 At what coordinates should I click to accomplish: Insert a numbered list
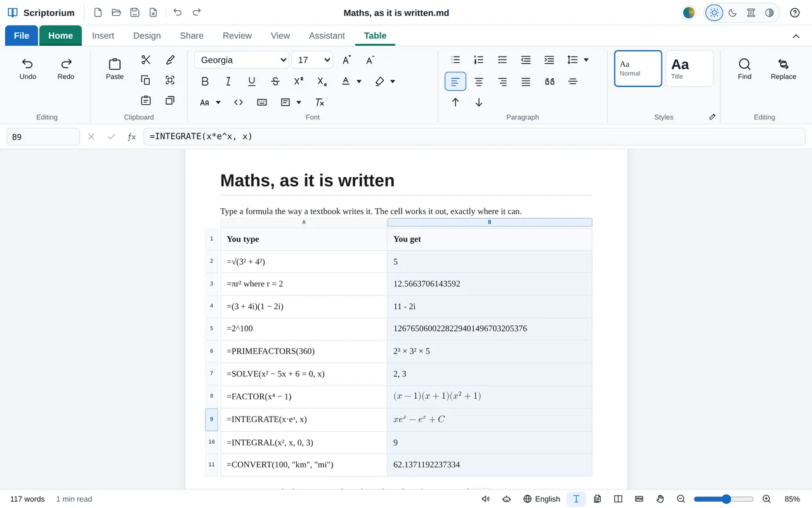[x=479, y=60]
